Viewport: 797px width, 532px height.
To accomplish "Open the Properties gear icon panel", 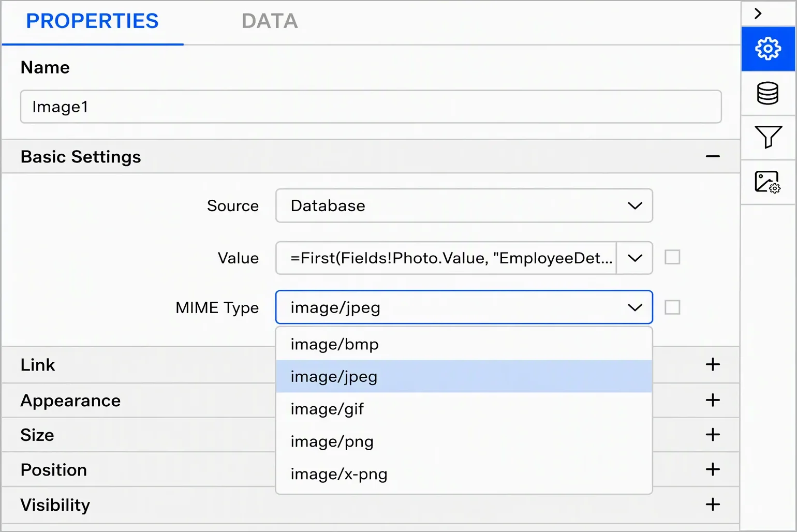I will (x=768, y=49).
